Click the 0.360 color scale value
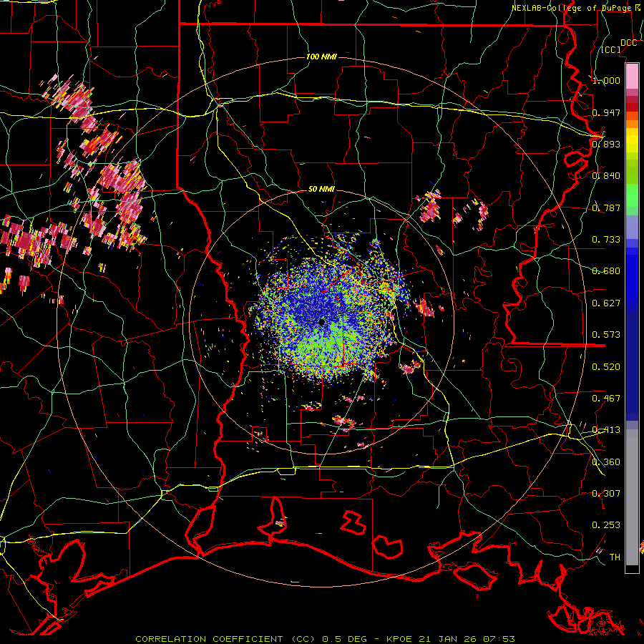644x644 pixels. tap(606, 462)
